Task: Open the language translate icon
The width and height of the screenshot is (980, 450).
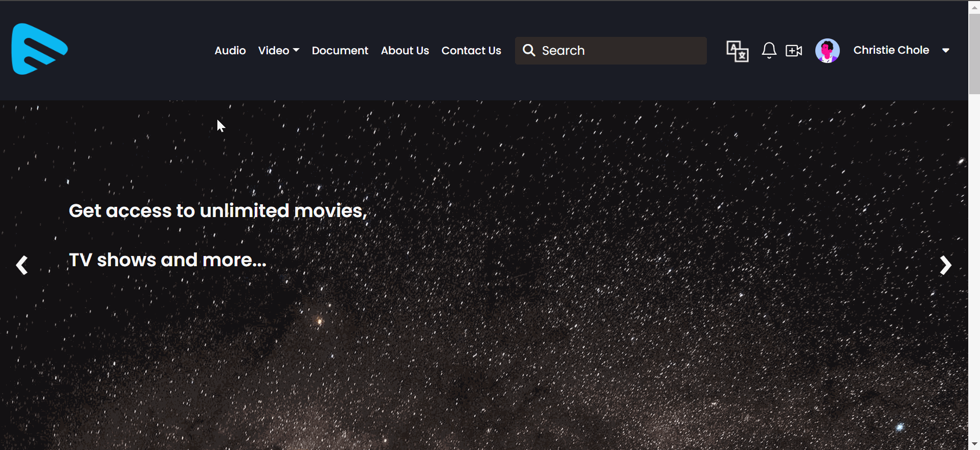Action: 737,51
